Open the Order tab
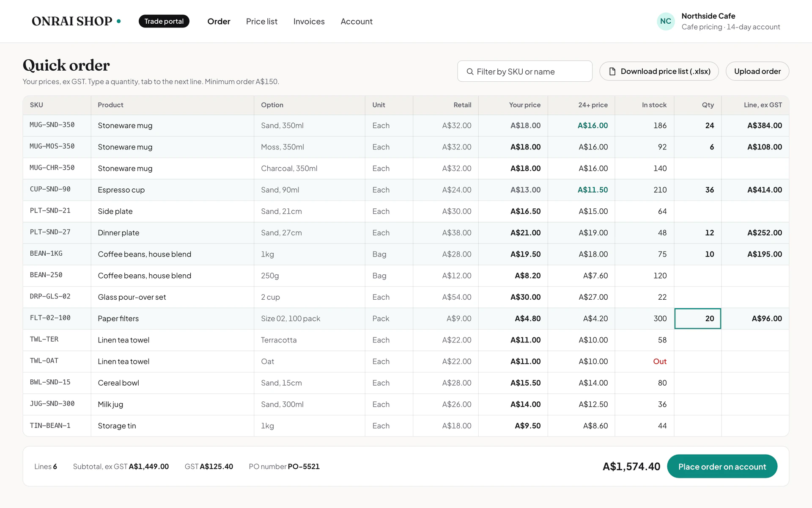 point(219,21)
